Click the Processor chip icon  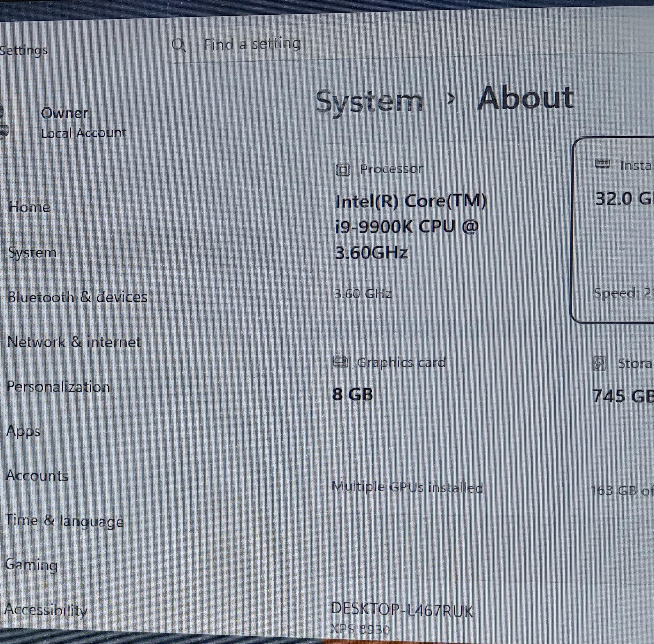pyautogui.click(x=343, y=170)
